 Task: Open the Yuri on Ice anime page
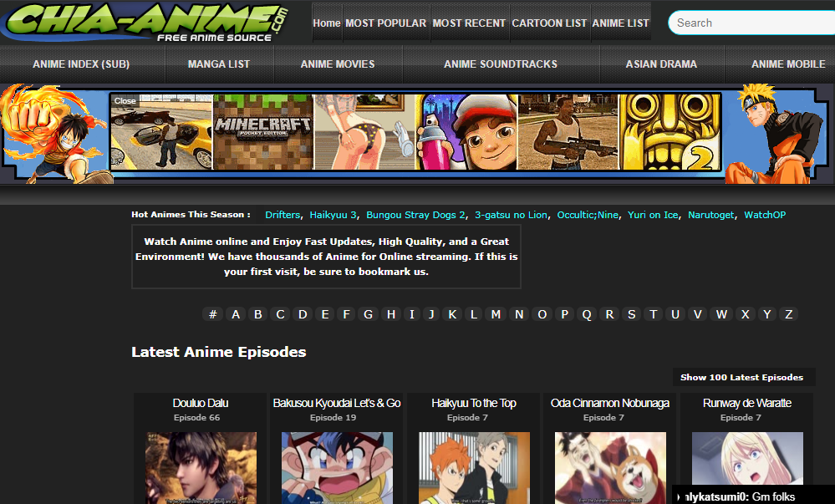653,215
